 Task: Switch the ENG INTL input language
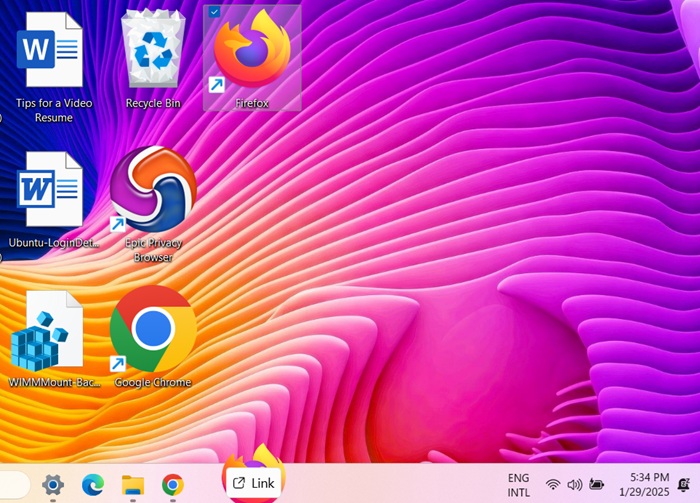[x=518, y=485]
